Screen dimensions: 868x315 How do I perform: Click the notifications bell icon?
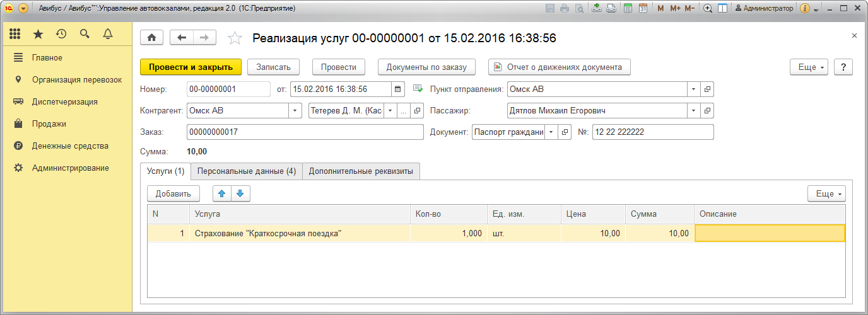point(107,34)
